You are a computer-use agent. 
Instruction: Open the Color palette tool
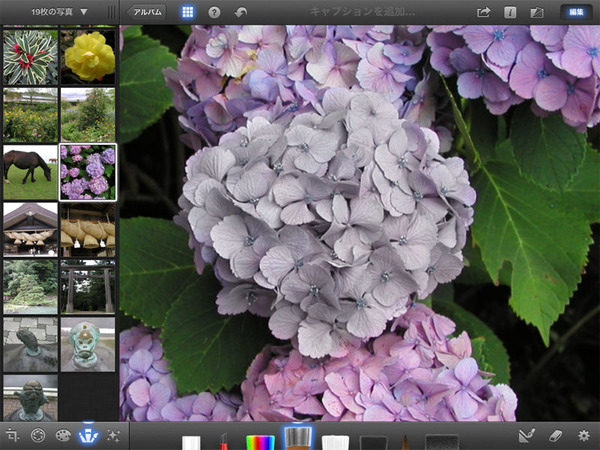coord(63,435)
